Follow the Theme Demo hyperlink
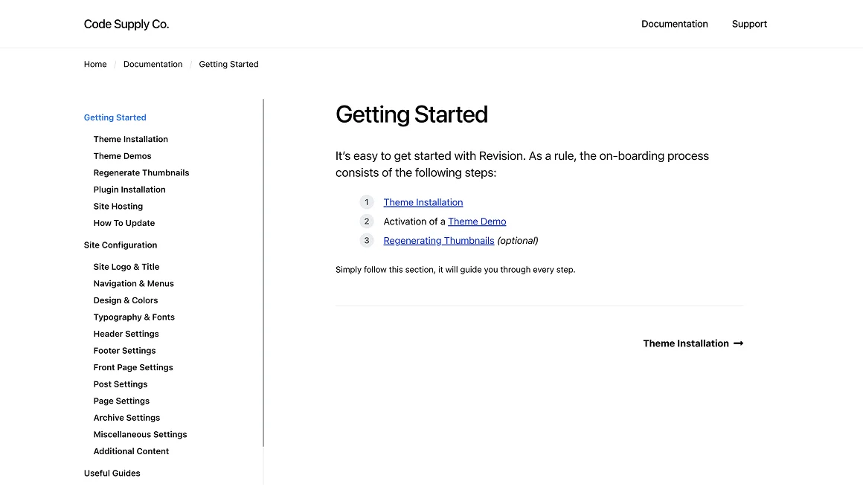Viewport: 863px width, 504px height. click(x=477, y=222)
